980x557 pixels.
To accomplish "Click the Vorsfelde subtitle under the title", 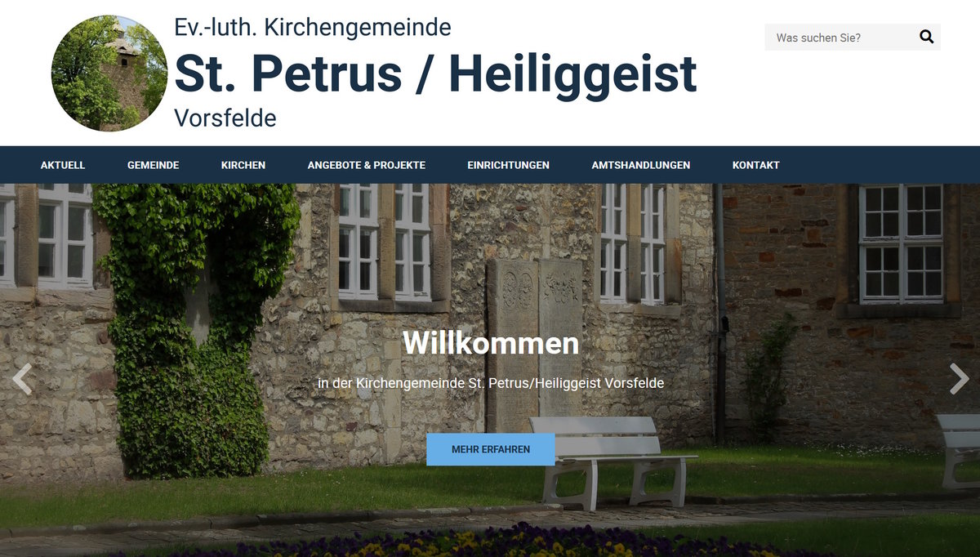I will (x=225, y=118).
